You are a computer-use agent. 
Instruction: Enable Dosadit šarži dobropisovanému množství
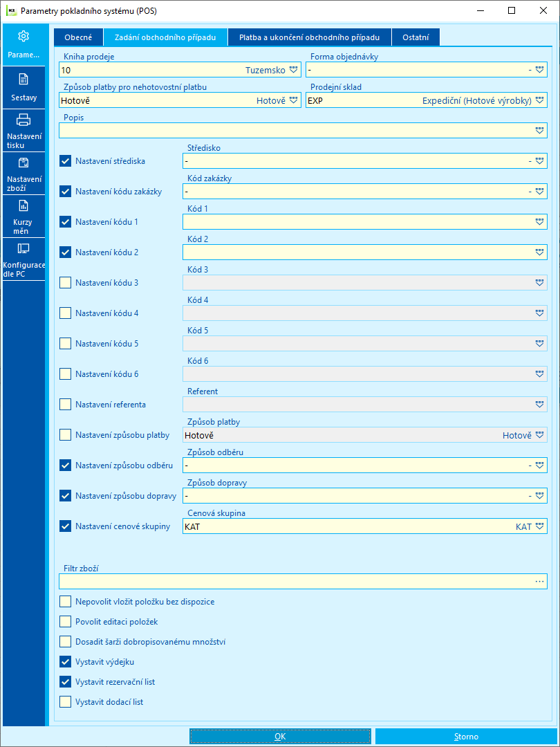tap(65, 642)
